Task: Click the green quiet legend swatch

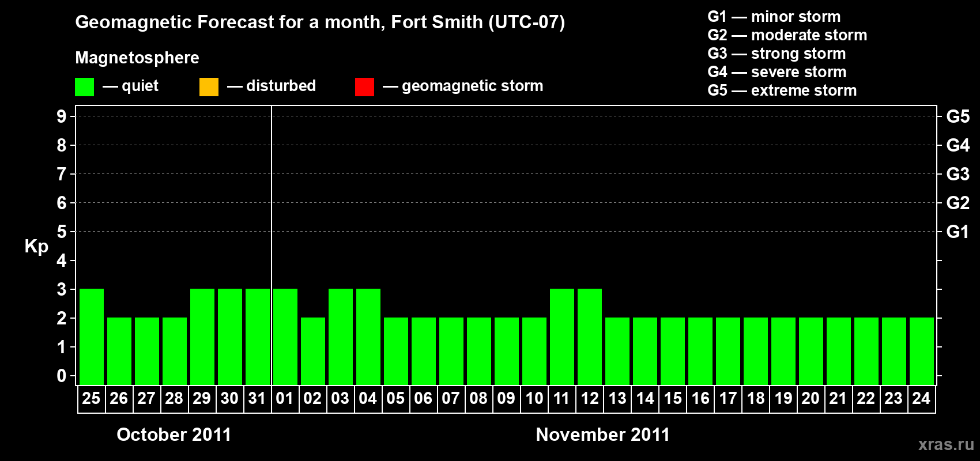Action: (84, 87)
